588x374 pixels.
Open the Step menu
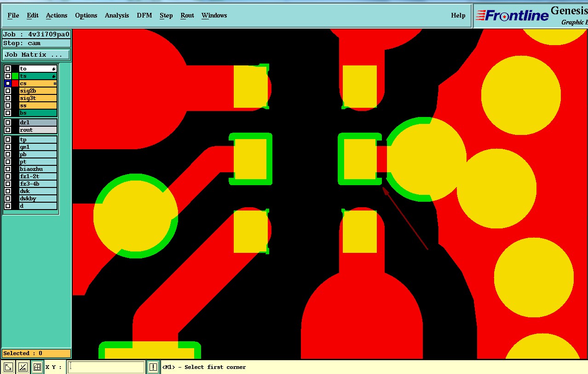pos(166,15)
